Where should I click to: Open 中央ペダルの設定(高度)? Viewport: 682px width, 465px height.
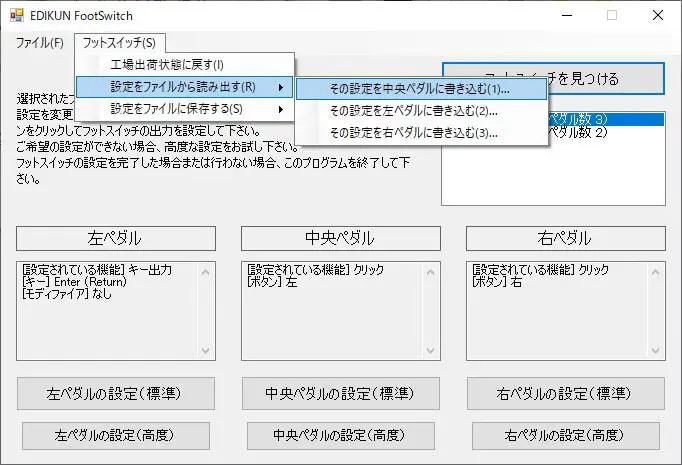(341, 435)
